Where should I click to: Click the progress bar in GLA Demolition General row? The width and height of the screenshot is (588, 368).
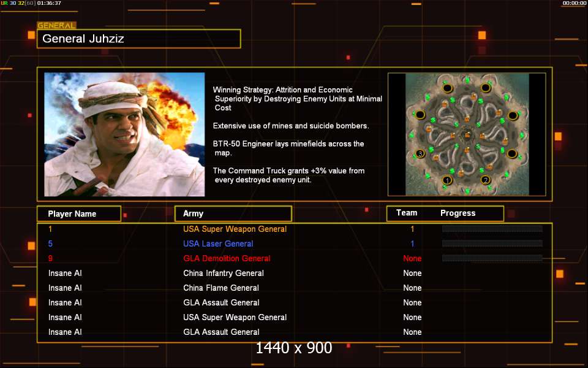tap(492, 258)
